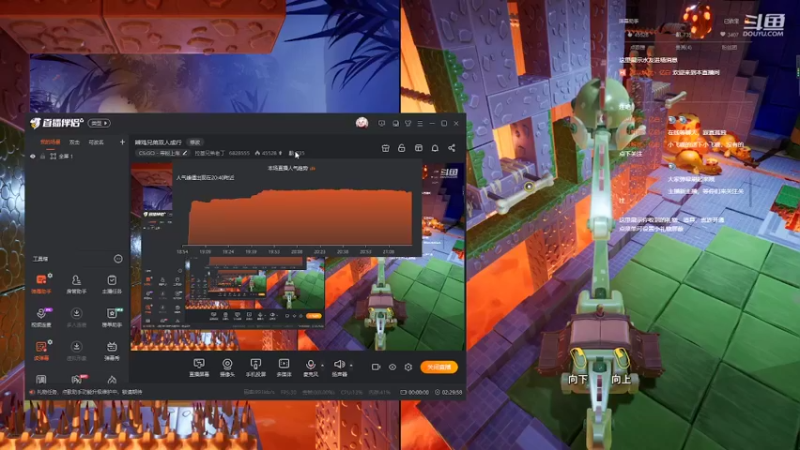The image size is (800, 450).
Task: Click the flame popularity count 45528
Action: [268, 153]
